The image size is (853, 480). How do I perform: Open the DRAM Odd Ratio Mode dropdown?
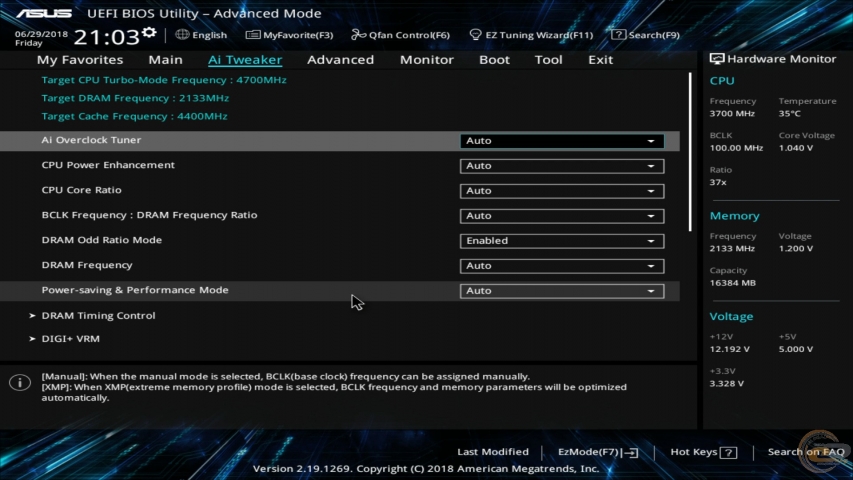561,241
